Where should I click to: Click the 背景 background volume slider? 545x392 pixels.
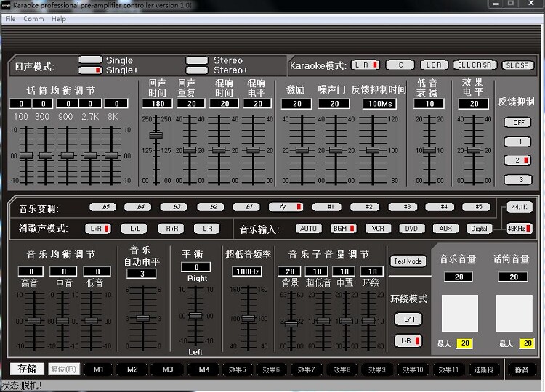coord(291,324)
